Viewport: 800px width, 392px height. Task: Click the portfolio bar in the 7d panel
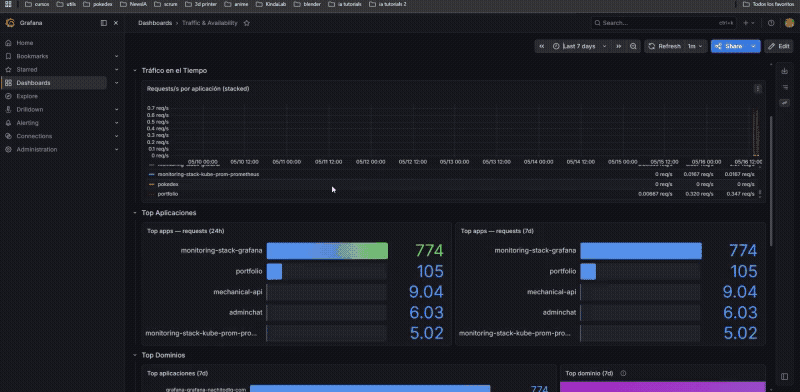click(x=588, y=272)
